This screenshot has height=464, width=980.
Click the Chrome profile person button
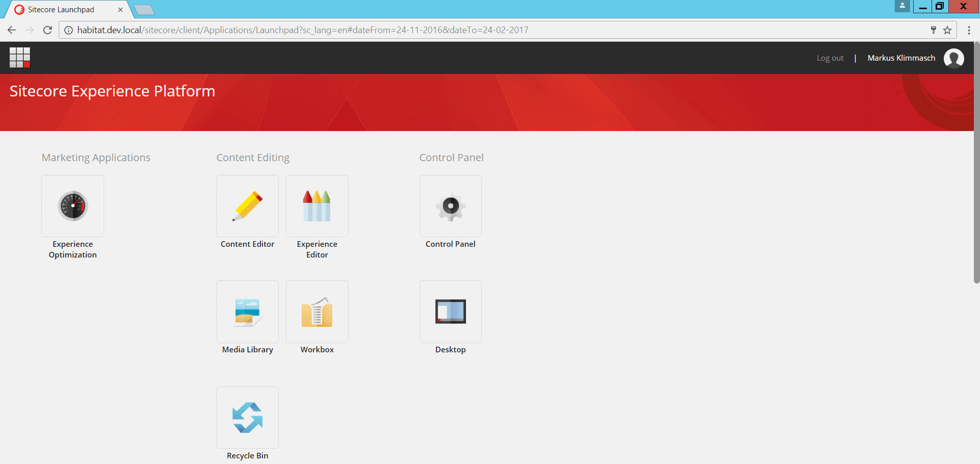902,6
